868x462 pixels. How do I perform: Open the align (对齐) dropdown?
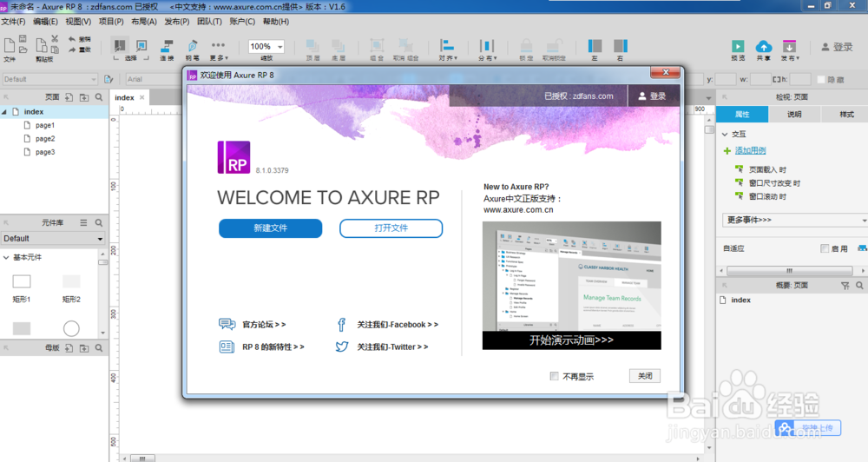447,49
